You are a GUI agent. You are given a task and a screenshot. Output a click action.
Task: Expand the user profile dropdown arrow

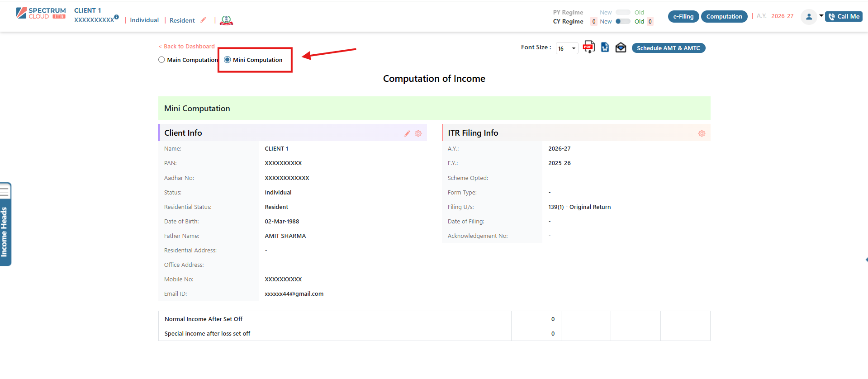[821, 16]
